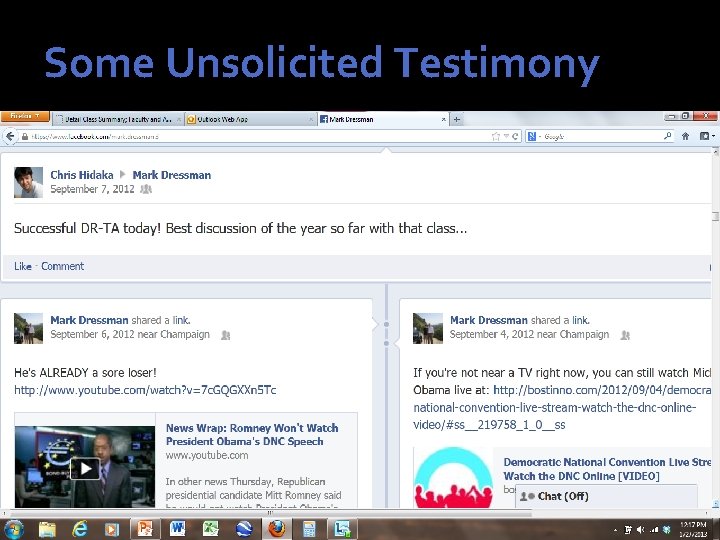Play the Romney news wrap video thumbnail
Screen dimensions: 720x540
click(85, 467)
